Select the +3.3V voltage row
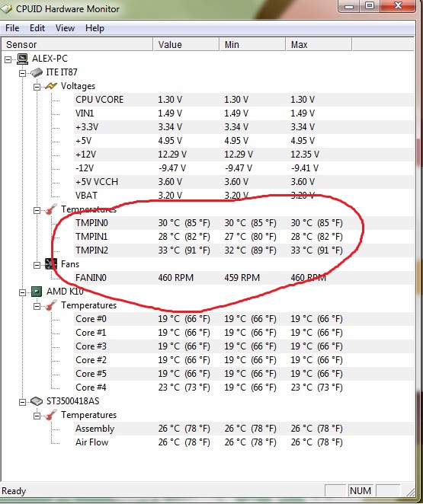This screenshot has height=504, width=423. coord(244,127)
